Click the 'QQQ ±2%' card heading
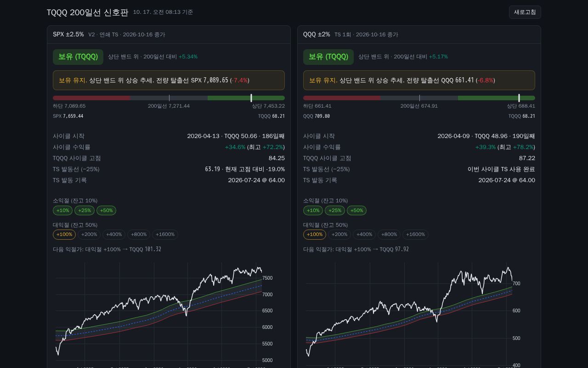This screenshot has width=588, height=368. pos(317,34)
